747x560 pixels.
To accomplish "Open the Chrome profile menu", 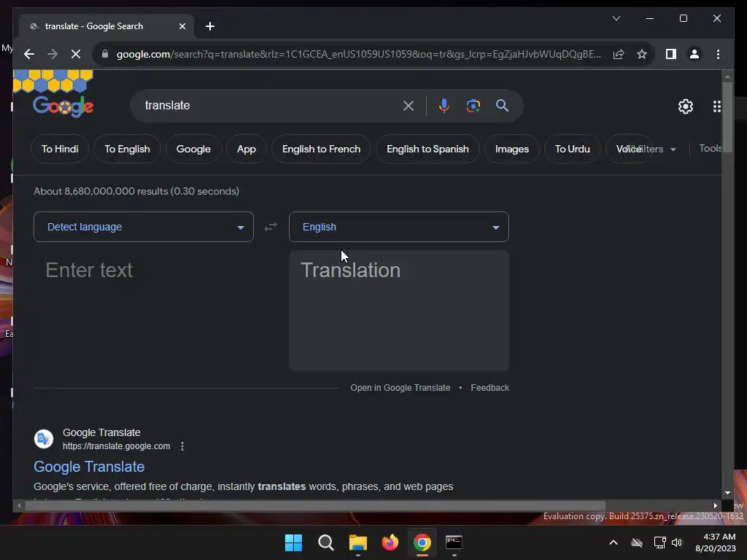I will 694,54.
